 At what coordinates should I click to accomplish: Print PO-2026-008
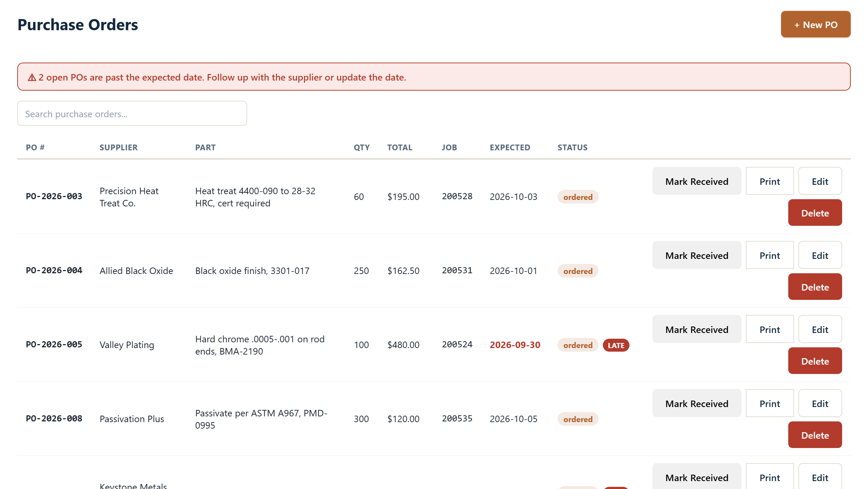[x=770, y=403]
